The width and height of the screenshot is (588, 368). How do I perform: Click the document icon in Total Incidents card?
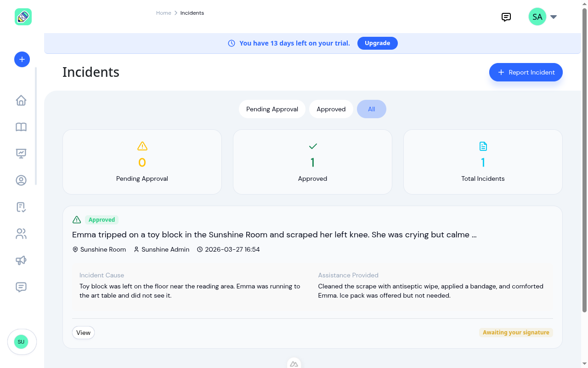483,146
